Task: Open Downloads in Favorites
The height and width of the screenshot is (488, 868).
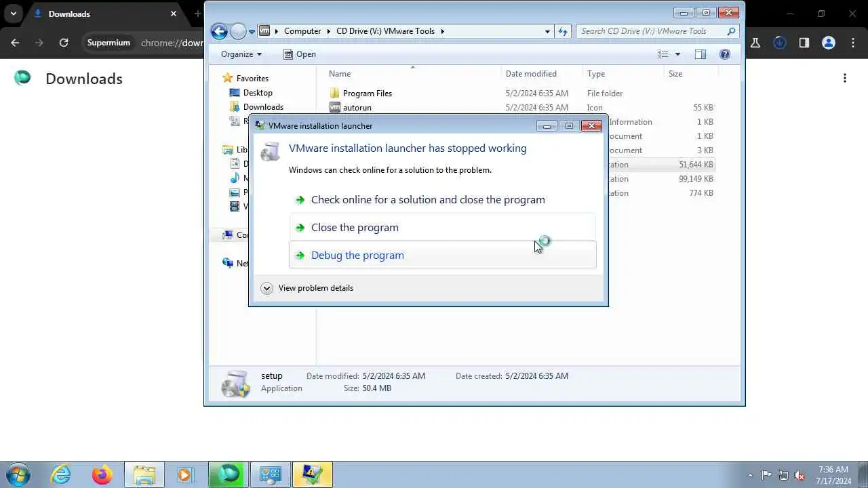Action: click(256, 107)
